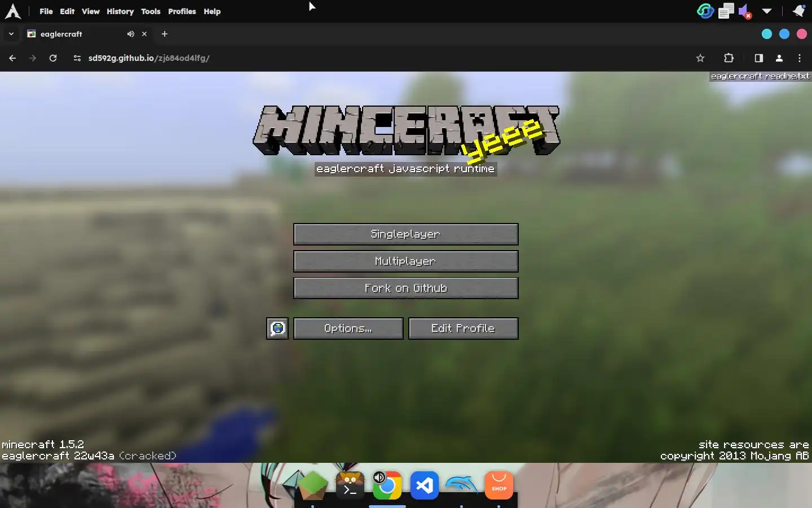Open the cat terminal app in dock

pyautogui.click(x=350, y=485)
